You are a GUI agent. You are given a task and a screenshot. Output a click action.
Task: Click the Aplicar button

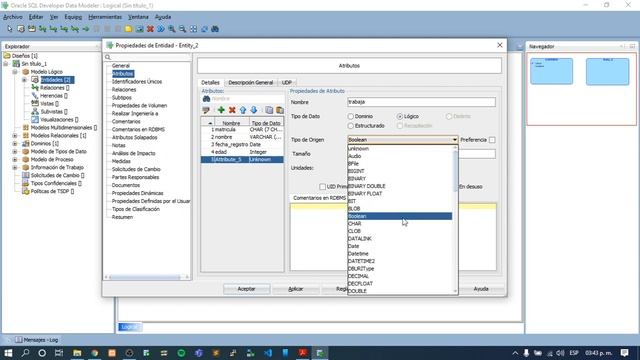[296, 289]
